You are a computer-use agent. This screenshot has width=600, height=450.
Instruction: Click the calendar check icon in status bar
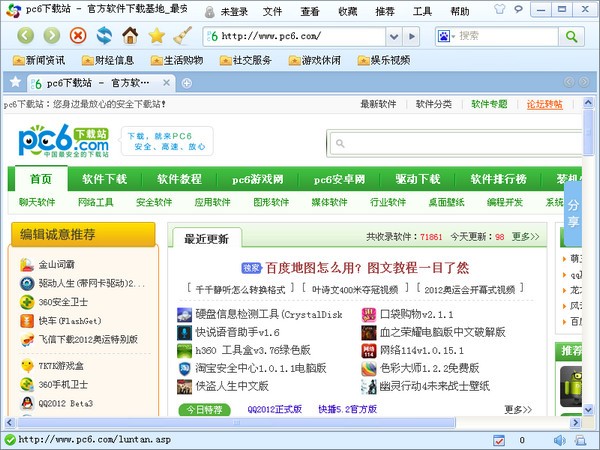pos(499,440)
